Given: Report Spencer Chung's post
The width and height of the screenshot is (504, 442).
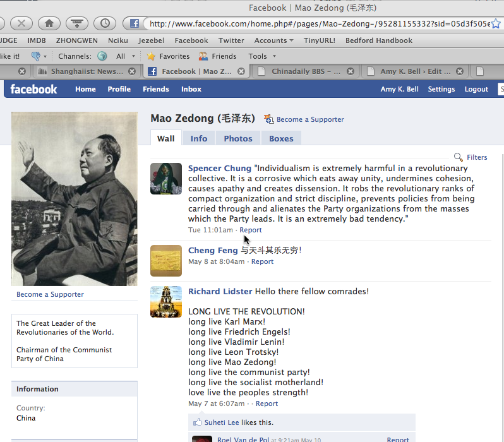Looking at the screenshot, I should click(x=251, y=230).
